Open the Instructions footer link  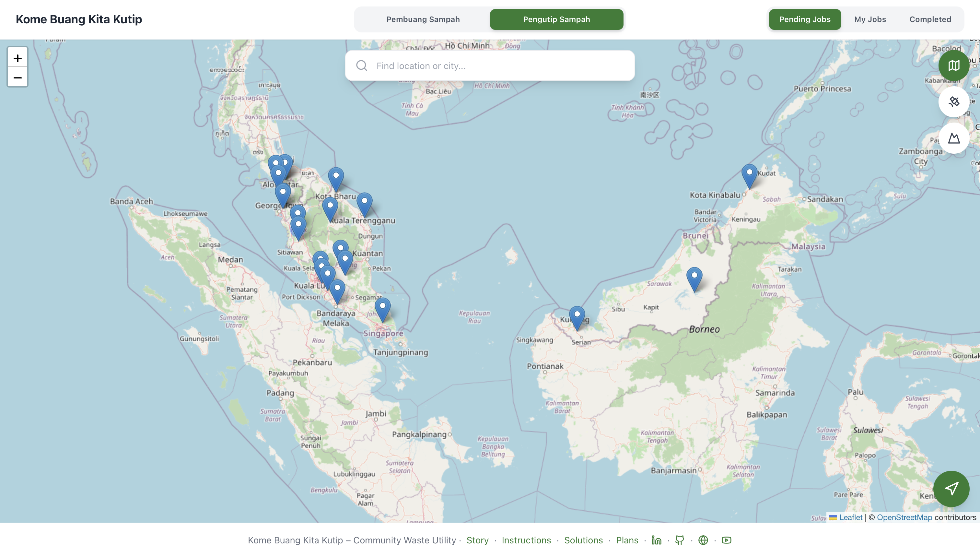tap(526, 540)
